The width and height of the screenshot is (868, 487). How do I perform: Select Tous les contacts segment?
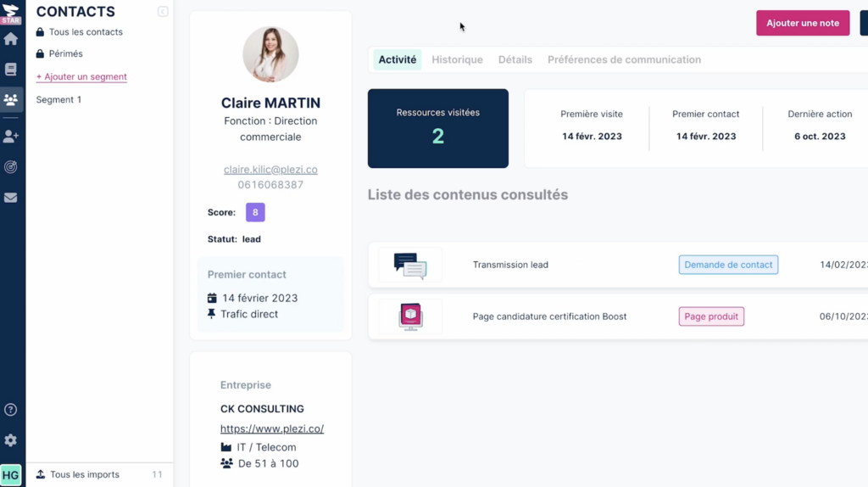(x=86, y=32)
